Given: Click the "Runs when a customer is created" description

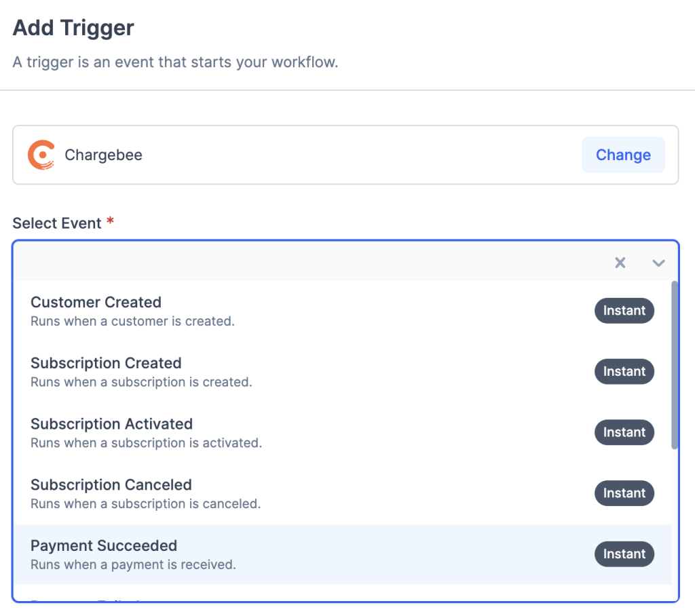Looking at the screenshot, I should click(x=132, y=321).
